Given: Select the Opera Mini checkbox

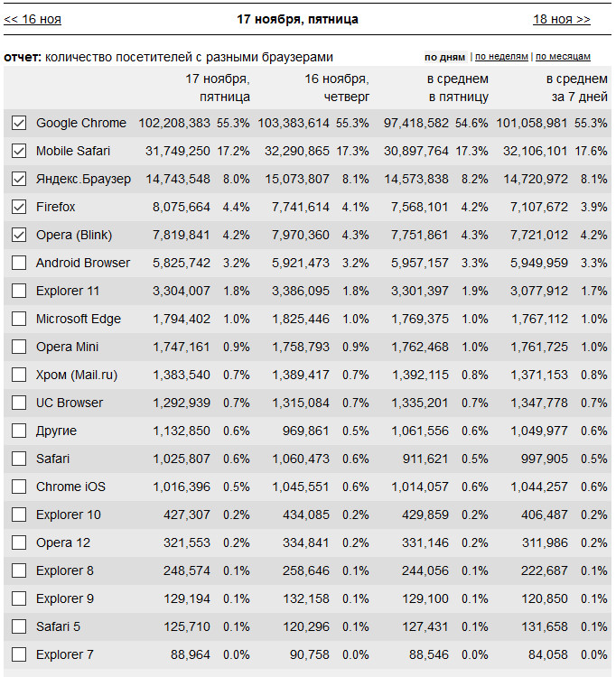Looking at the screenshot, I should (x=19, y=347).
